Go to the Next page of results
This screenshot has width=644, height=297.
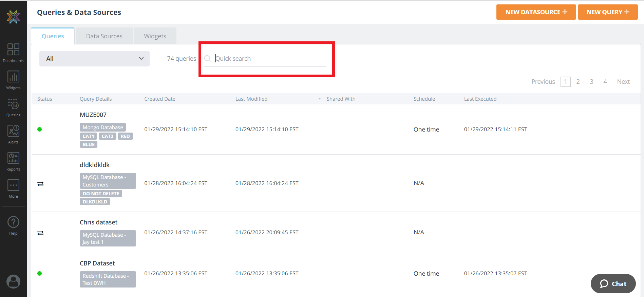(x=623, y=82)
